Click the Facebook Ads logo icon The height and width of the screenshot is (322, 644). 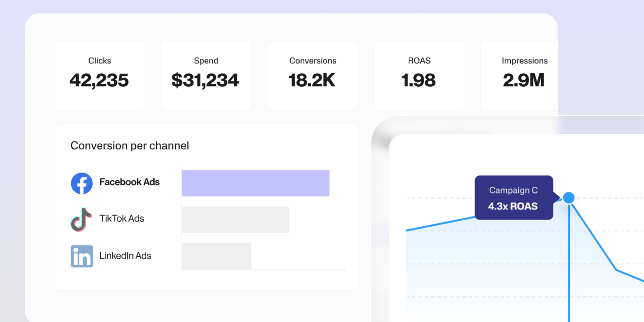[x=82, y=183]
